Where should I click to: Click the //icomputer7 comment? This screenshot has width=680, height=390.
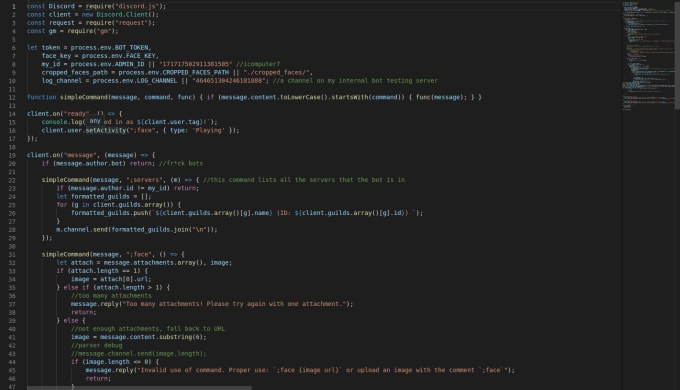coord(258,64)
